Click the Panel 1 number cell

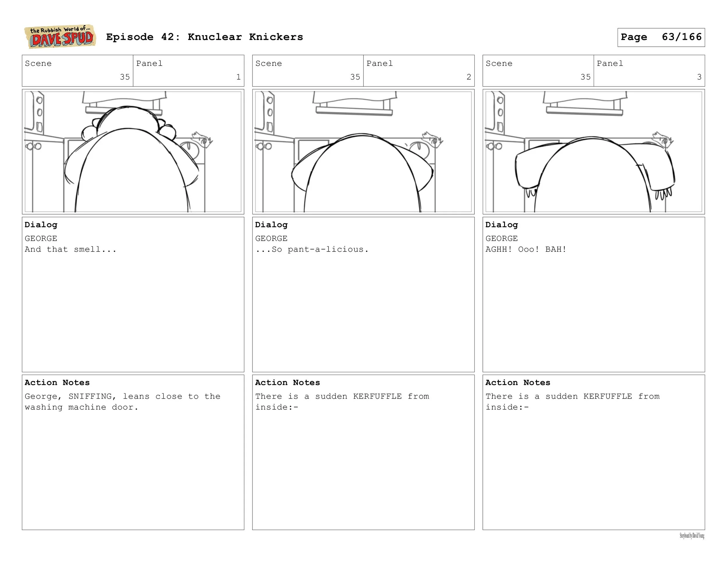tap(188, 71)
